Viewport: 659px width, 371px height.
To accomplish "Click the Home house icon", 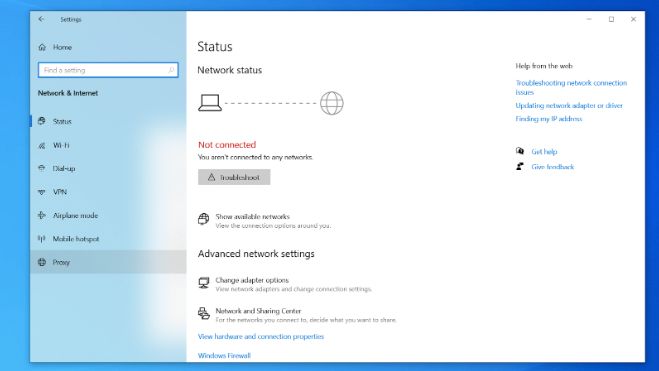I will point(42,47).
